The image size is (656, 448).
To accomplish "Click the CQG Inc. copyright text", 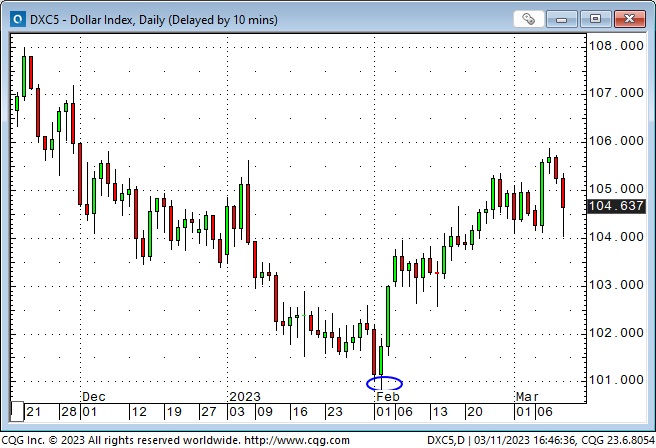I will coord(121,440).
